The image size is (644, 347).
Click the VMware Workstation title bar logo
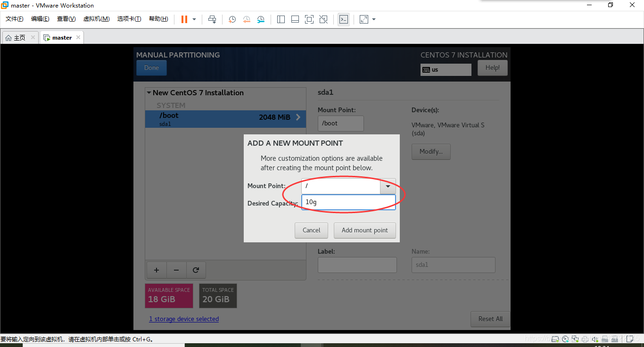point(5,5)
